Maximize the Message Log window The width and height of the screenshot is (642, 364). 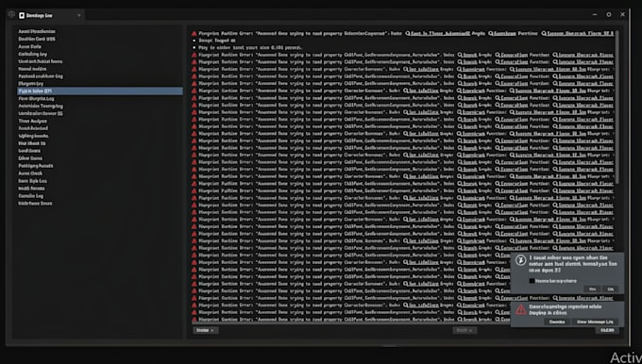(609, 15)
